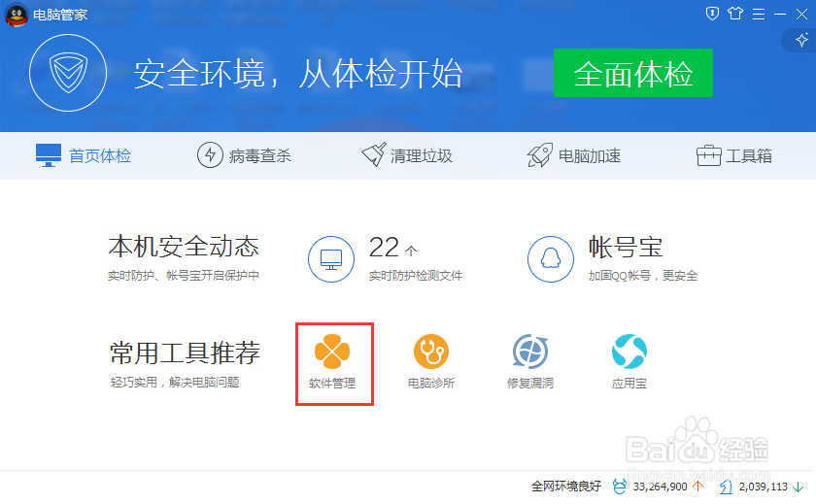
Task: Click the sparkle star icon at right edge
Action: [x=802, y=40]
